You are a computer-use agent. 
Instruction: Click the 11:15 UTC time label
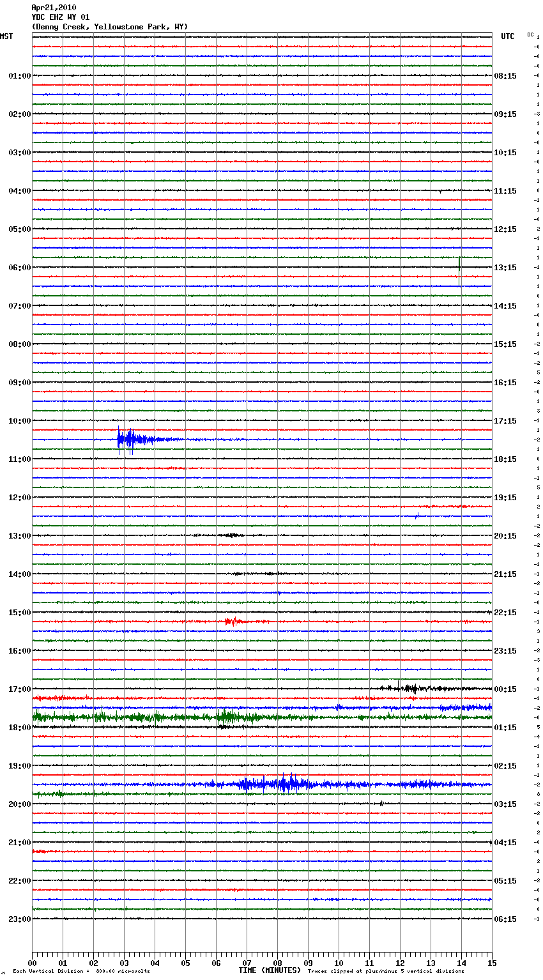(505, 191)
